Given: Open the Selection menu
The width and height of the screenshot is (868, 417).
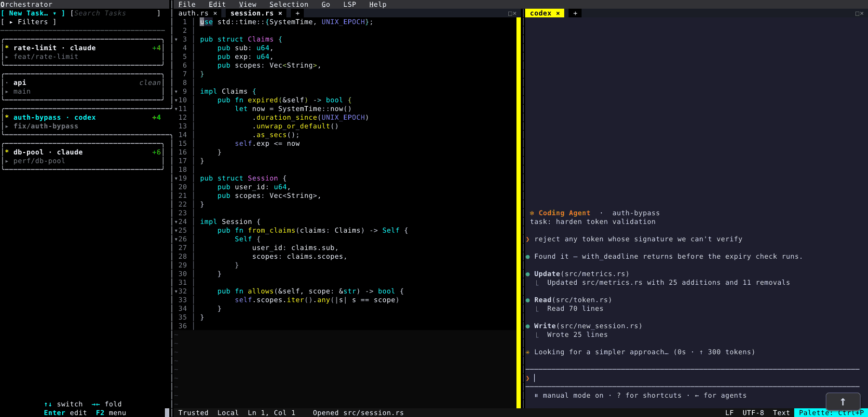Looking at the screenshot, I should coord(289,4).
